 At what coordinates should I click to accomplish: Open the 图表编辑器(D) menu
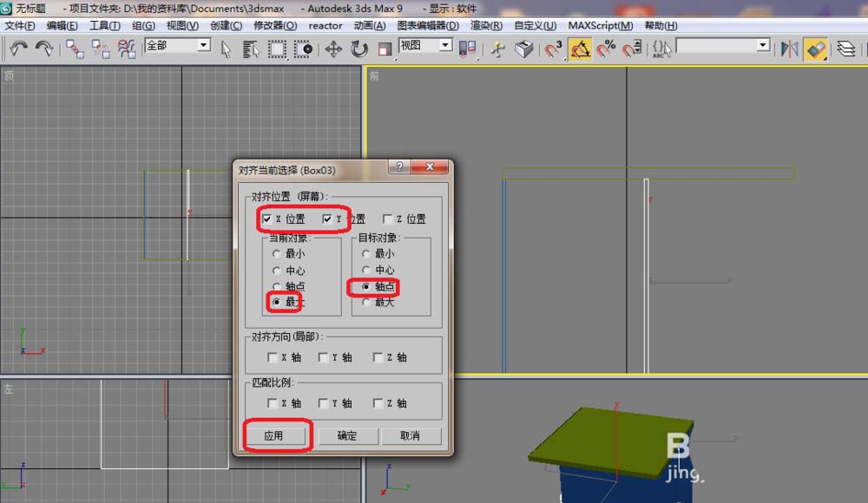pyautogui.click(x=428, y=25)
